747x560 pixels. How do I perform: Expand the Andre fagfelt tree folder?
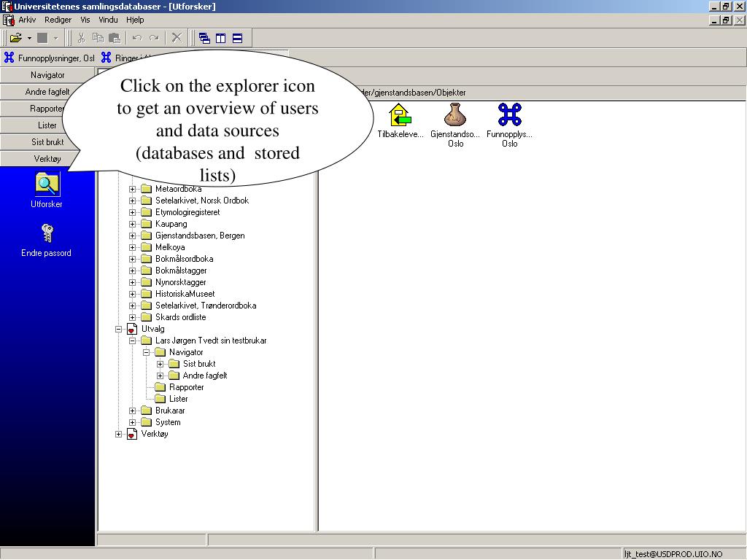160,376
